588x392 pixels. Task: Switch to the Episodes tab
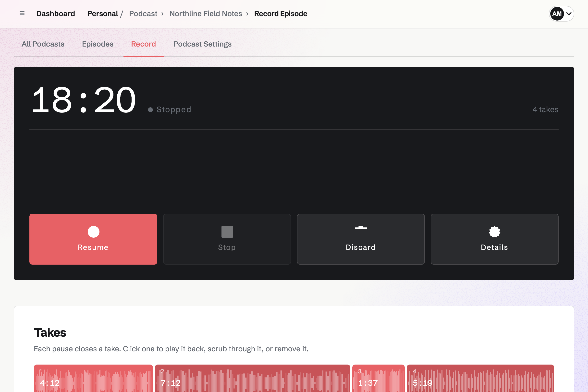coord(98,44)
